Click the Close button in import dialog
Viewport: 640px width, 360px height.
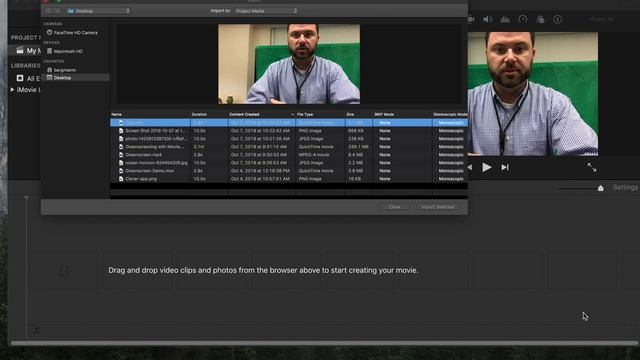394,207
